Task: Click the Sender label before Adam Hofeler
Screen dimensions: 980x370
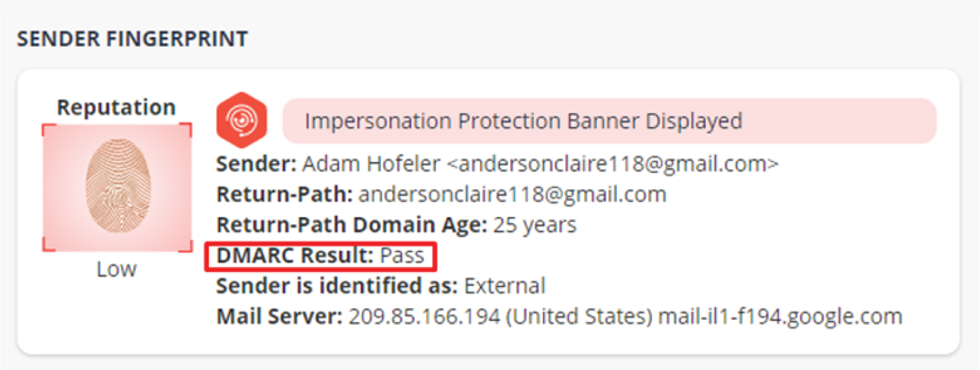Action: coord(256,164)
